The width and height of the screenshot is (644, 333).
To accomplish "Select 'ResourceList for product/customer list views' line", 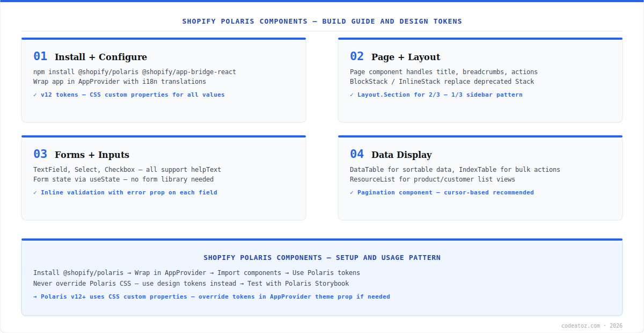I will pos(433,179).
